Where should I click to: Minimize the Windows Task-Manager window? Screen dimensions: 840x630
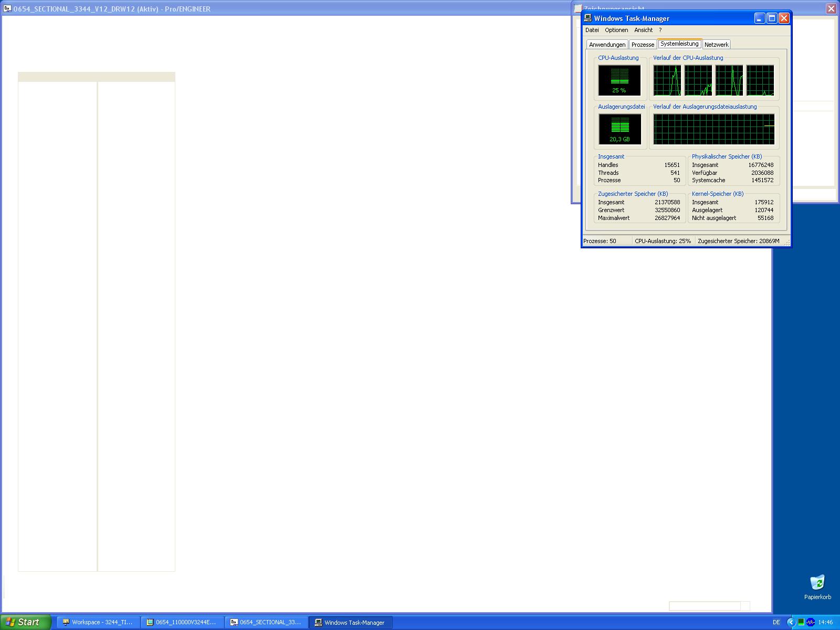[x=760, y=18]
